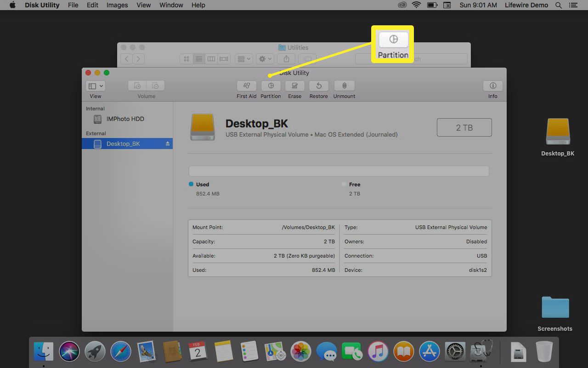Open Calendar from the Dock

click(x=198, y=352)
